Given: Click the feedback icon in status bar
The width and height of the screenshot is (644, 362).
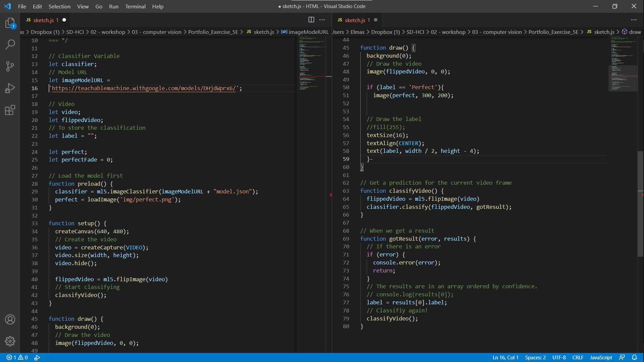Looking at the screenshot, I should 622,358.
